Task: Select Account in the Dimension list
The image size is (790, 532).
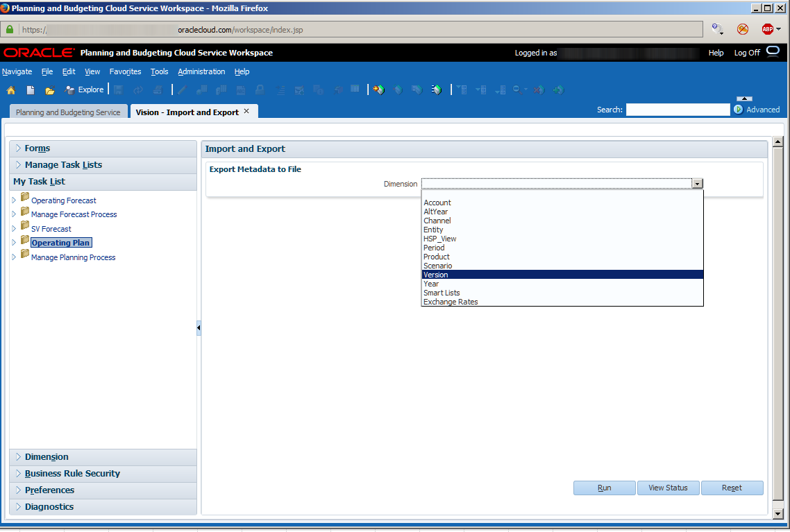Action: [562, 203]
